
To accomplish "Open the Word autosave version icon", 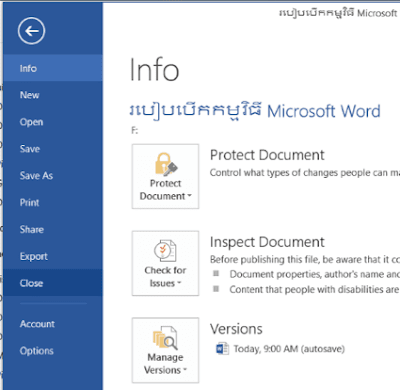I will [222, 349].
